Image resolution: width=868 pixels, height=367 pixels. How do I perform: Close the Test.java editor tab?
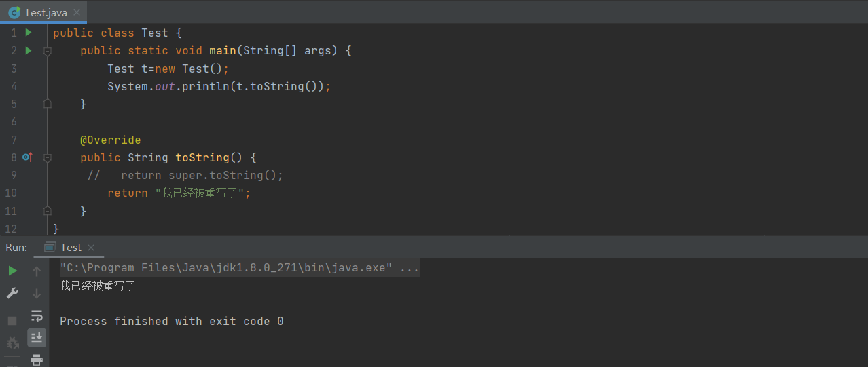(76, 12)
